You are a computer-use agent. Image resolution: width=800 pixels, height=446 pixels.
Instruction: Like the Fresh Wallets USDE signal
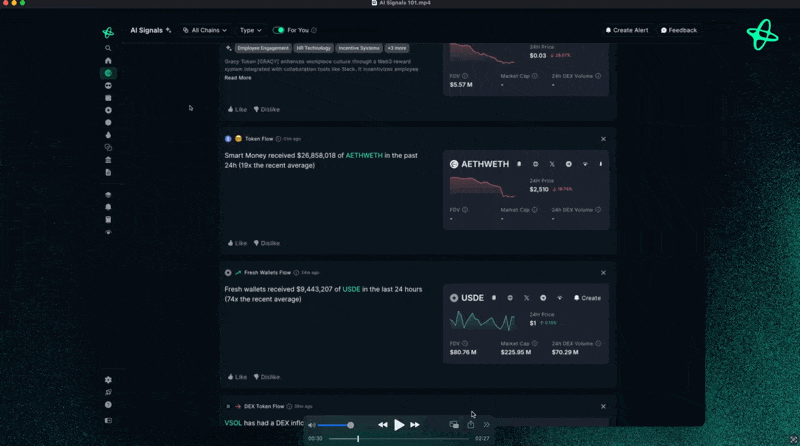click(x=237, y=377)
